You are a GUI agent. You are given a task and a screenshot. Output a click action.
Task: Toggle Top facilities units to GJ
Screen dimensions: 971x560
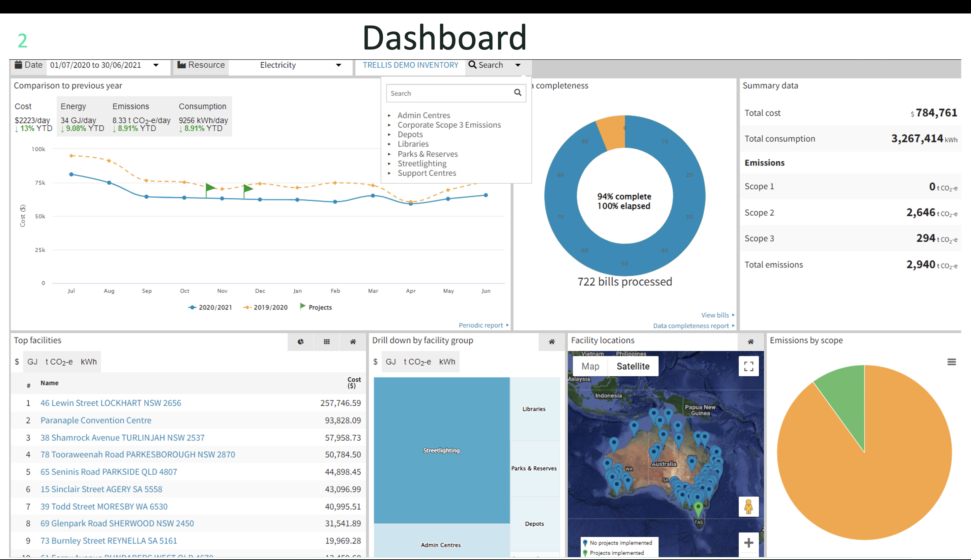pyautogui.click(x=32, y=362)
